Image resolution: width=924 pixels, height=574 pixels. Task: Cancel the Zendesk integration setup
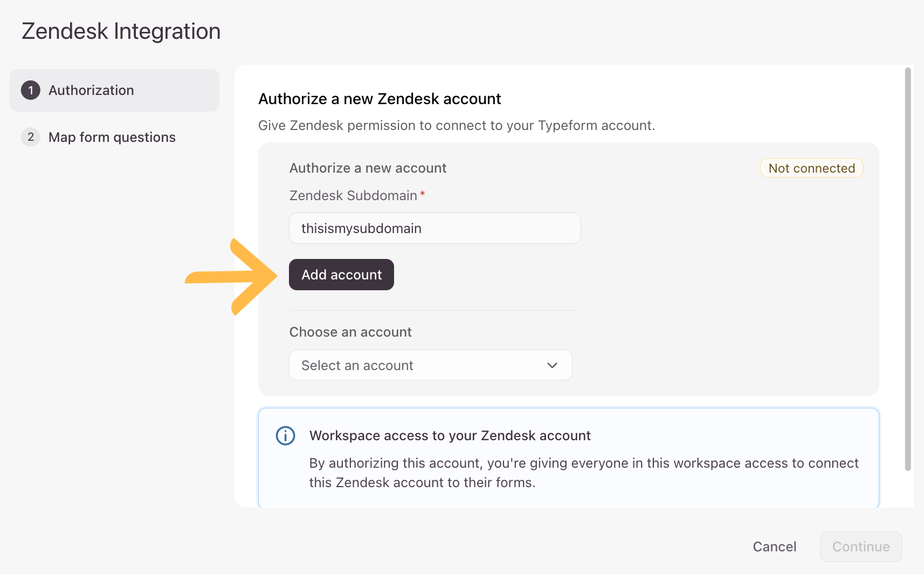pos(774,546)
